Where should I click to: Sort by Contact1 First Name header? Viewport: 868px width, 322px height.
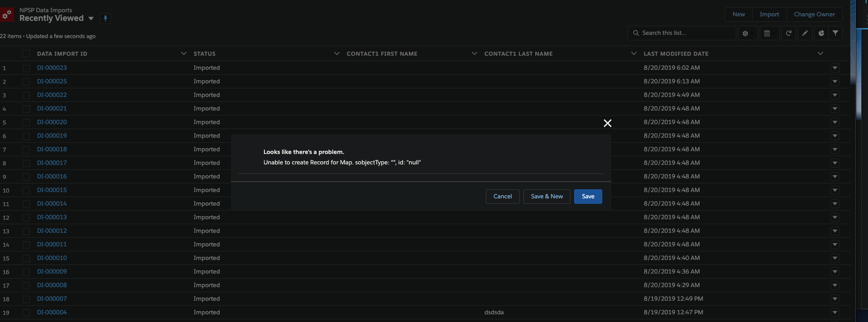click(x=382, y=53)
